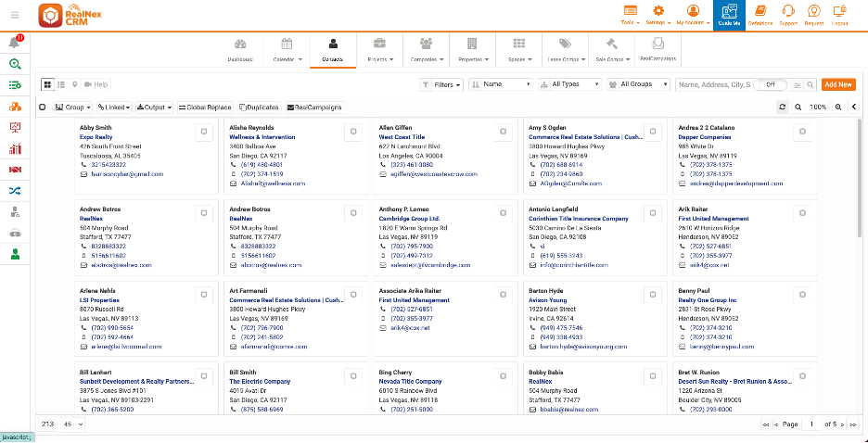Click the Global Replace button
Viewport: 868px width, 443px height.
(204, 108)
